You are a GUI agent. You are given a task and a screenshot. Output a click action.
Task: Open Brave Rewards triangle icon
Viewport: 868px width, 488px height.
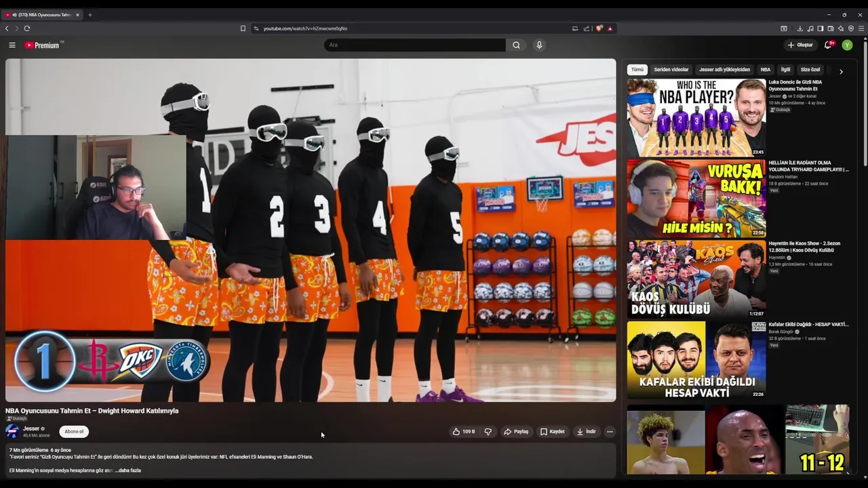610,28
